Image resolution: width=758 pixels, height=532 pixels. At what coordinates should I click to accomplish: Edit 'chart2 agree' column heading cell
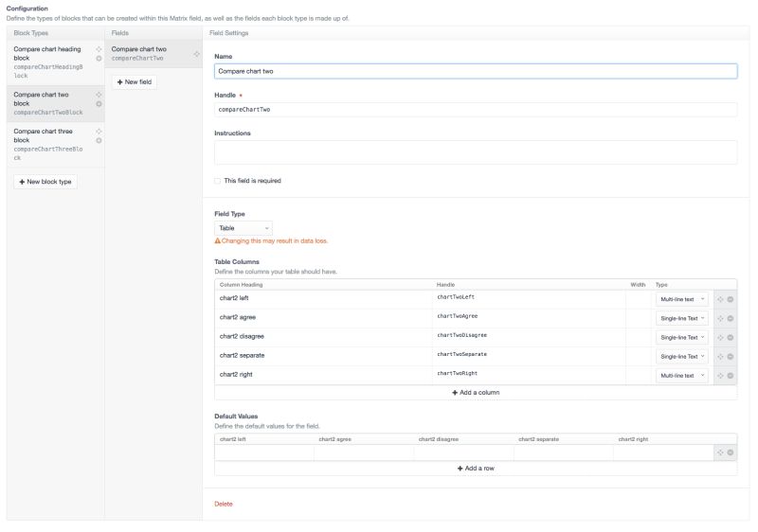[x=324, y=319]
